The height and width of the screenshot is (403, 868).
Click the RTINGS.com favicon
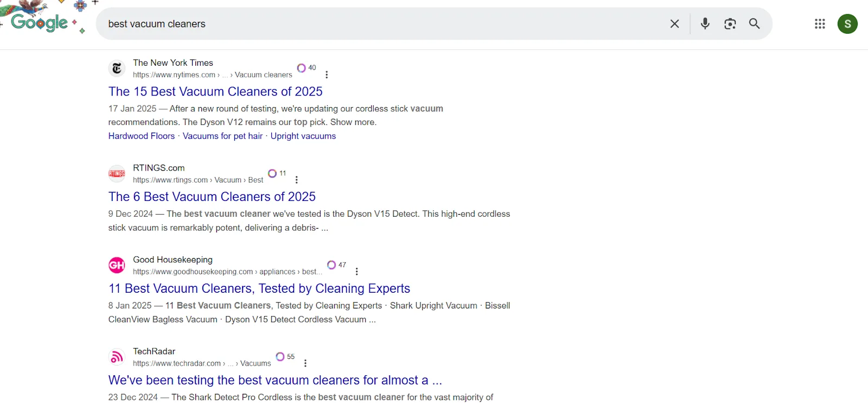(x=117, y=174)
